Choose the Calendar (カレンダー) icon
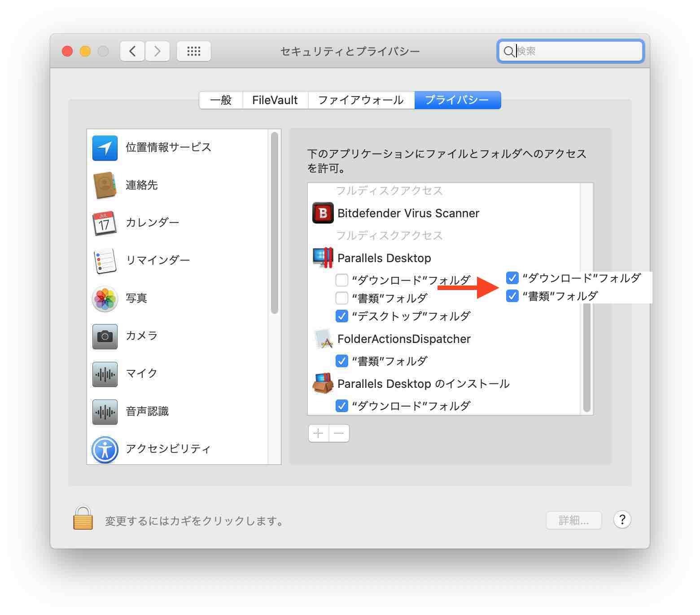The image size is (700, 615). pos(105,223)
